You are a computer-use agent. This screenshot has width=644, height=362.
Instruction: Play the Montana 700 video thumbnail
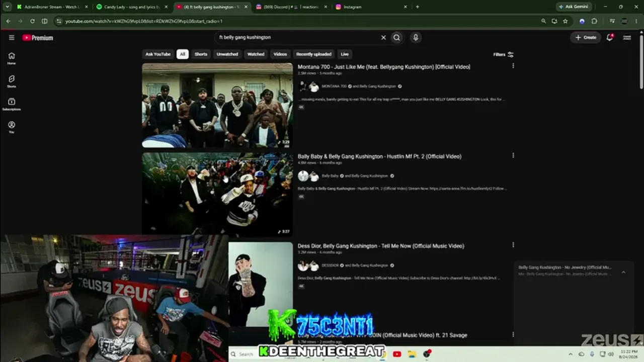point(217,106)
